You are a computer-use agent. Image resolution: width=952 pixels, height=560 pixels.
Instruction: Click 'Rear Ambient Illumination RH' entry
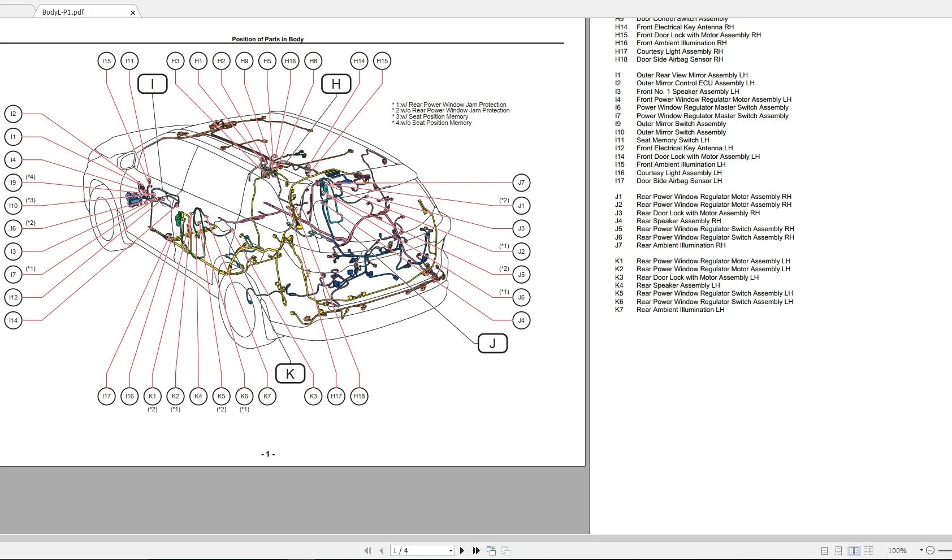[x=681, y=245]
